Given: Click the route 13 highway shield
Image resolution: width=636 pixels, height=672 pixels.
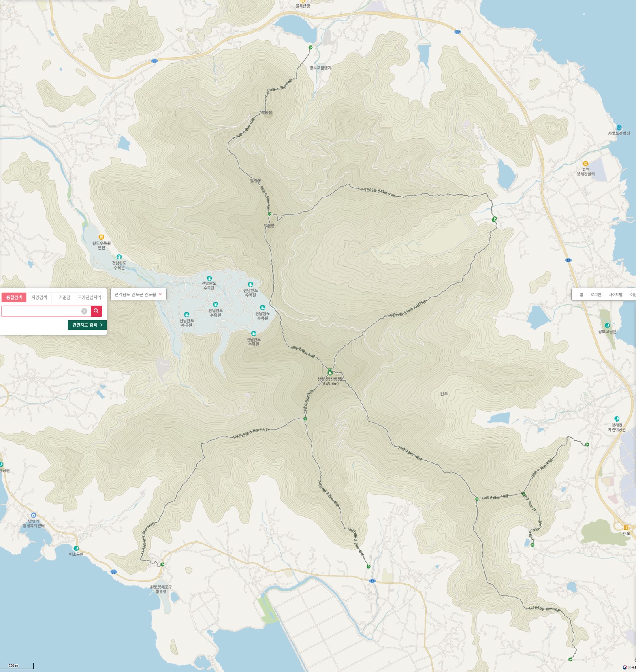Looking at the screenshot, I should click(x=568, y=260).
